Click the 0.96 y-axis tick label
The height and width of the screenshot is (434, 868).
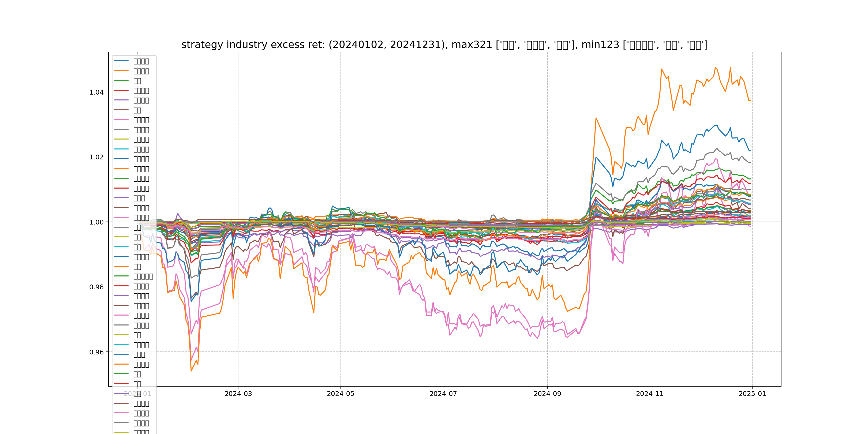tap(96, 353)
